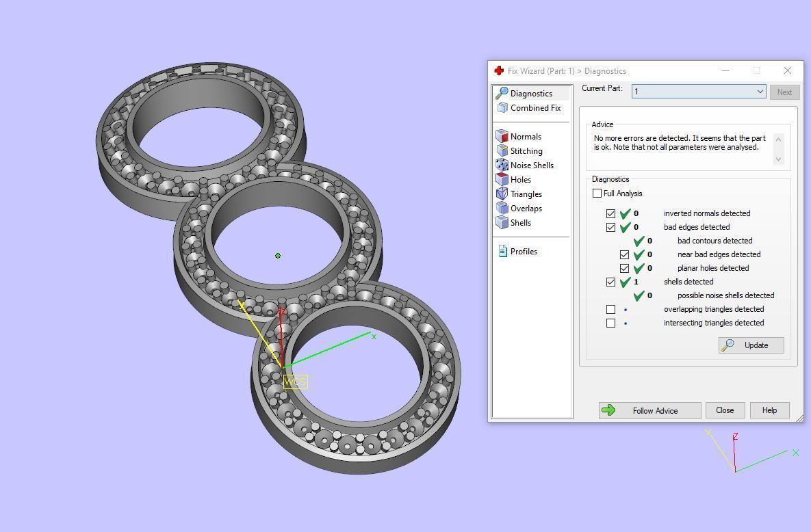Uncheck planar holes detected checkbox
This screenshot has width=811, height=532.
pos(624,268)
